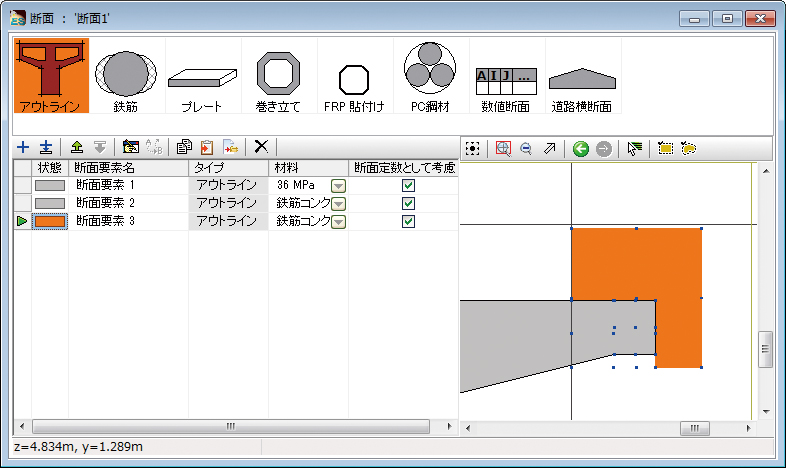Click アウトライン type cell of 断面要素 1
This screenshot has height=468, width=786.
click(x=229, y=185)
